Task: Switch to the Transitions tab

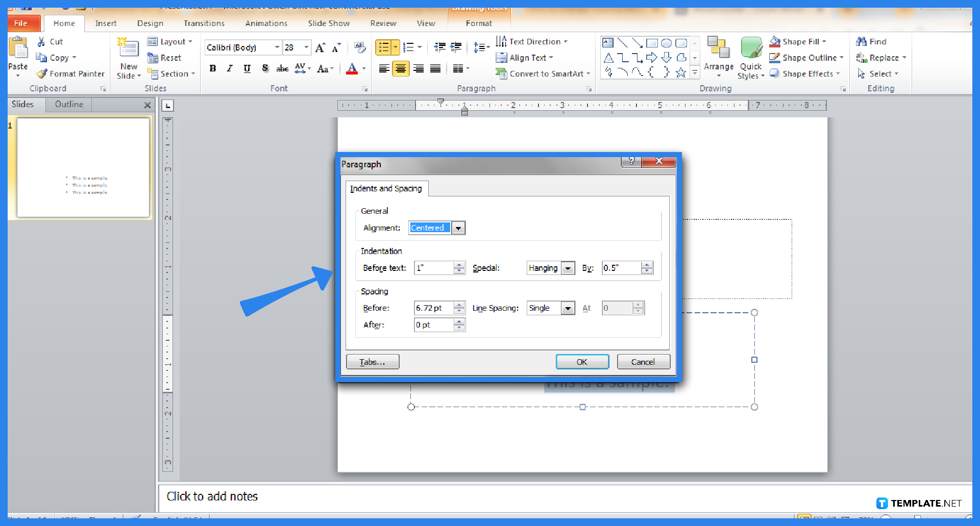Action: (x=204, y=23)
